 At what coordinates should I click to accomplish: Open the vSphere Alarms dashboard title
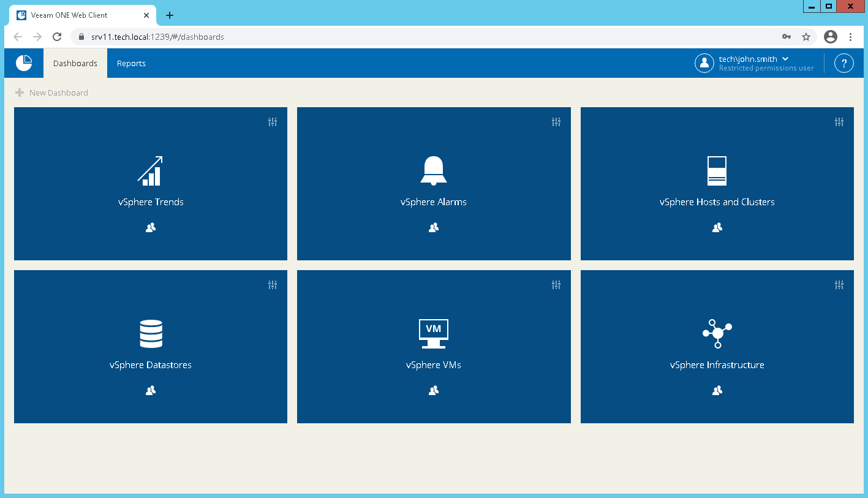434,202
